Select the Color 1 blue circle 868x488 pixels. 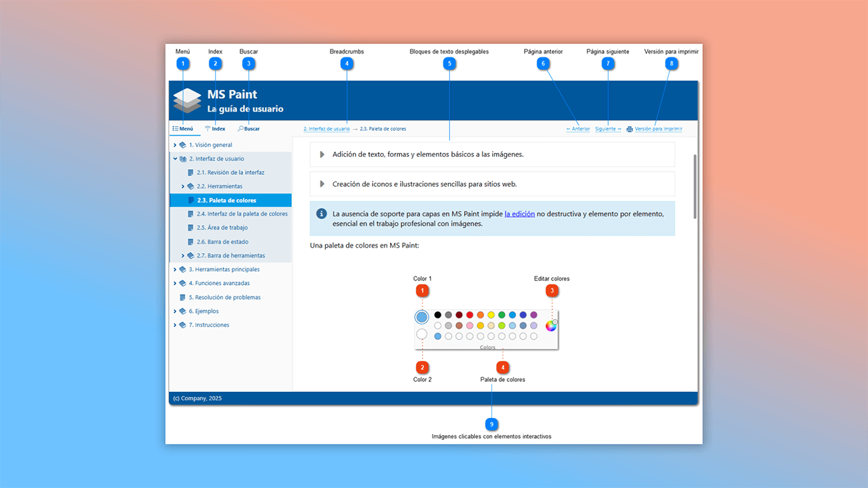421,317
